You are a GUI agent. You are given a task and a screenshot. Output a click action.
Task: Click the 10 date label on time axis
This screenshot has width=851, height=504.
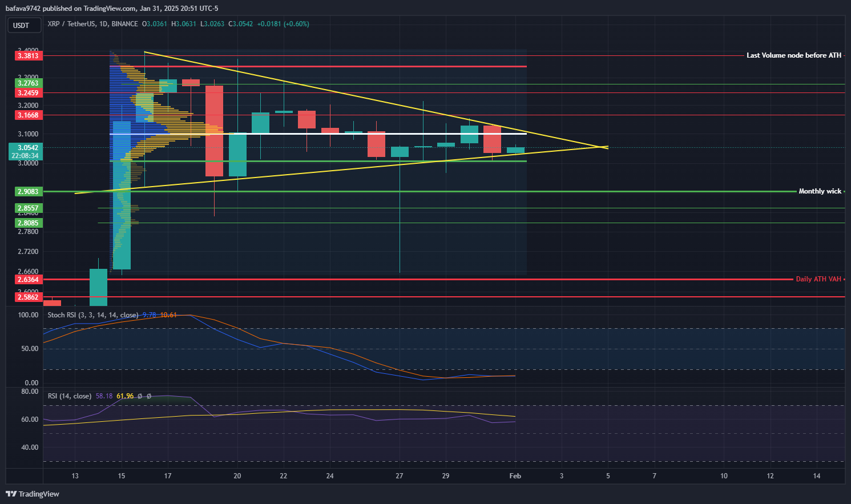[x=724, y=476]
